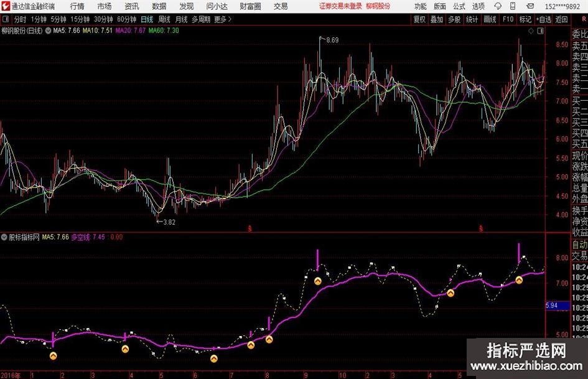The image size is (588, 379).
Task: Switch to the 1分钟 period
Action: (x=39, y=19)
